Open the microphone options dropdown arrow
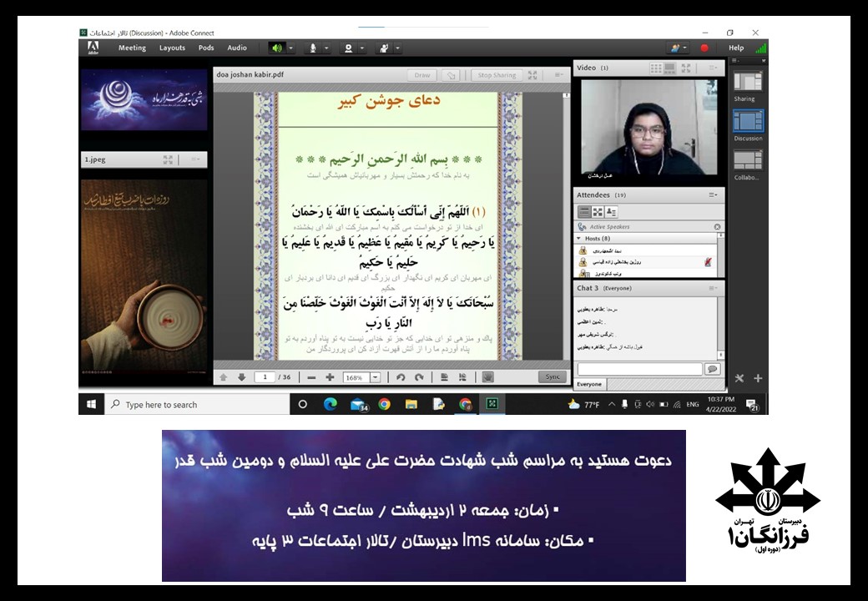Image resolution: width=868 pixels, height=601 pixels. point(326,48)
